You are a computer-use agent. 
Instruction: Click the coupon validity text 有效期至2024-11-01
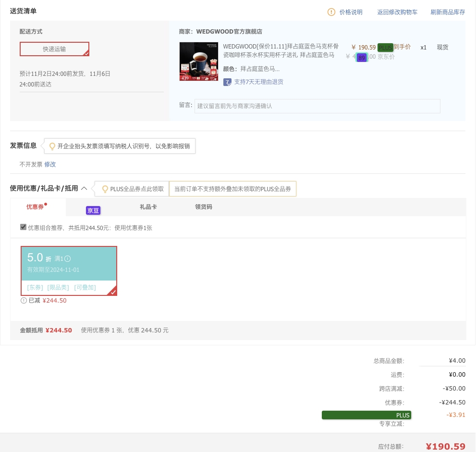(x=53, y=270)
